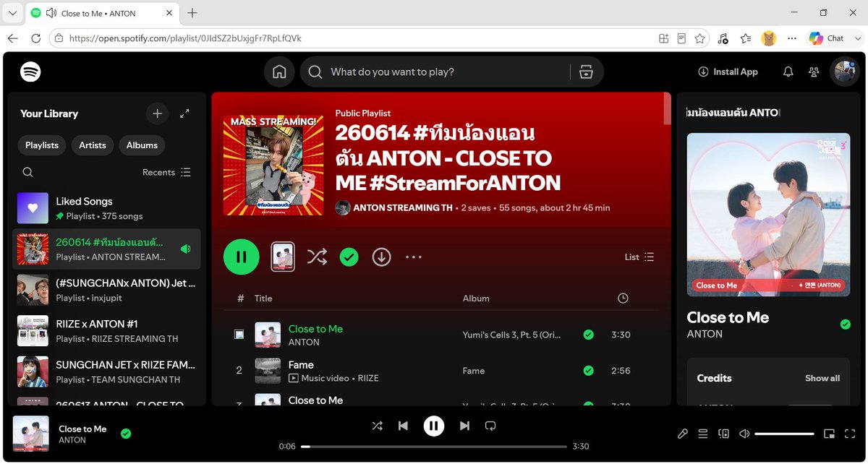Search in Your Library
The height and width of the screenshot is (464, 868).
(x=27, y=172)
